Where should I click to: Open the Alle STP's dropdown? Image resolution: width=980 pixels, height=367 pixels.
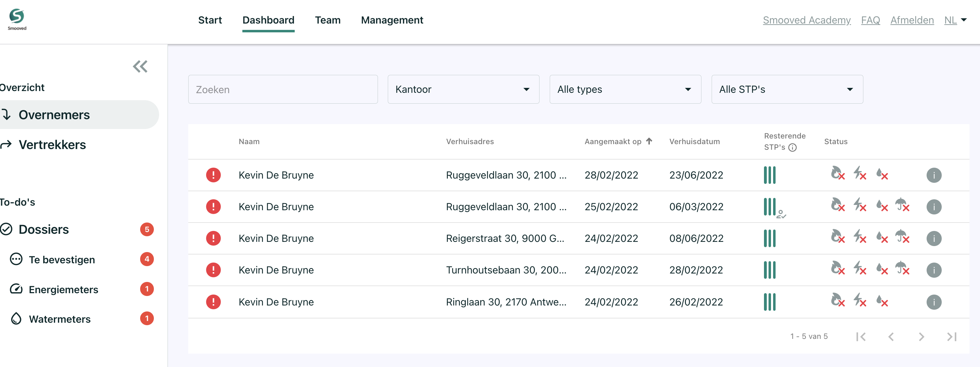click(787, 90)
